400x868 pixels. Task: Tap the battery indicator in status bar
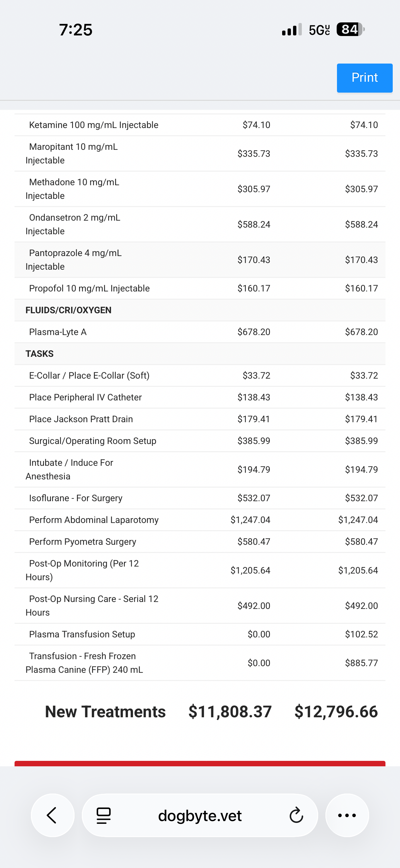pos(350,30)
